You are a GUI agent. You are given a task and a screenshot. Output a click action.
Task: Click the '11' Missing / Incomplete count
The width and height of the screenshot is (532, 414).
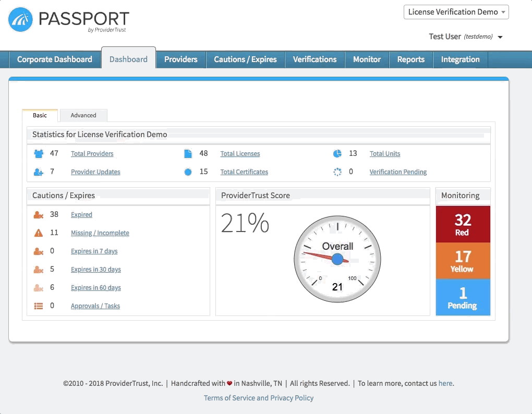(x=54, y=233)
